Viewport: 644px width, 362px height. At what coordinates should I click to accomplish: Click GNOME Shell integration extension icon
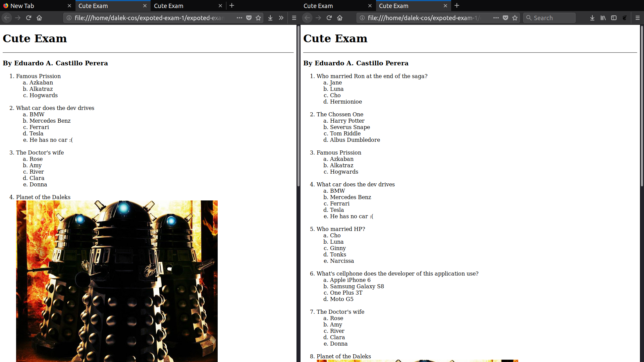625,18
